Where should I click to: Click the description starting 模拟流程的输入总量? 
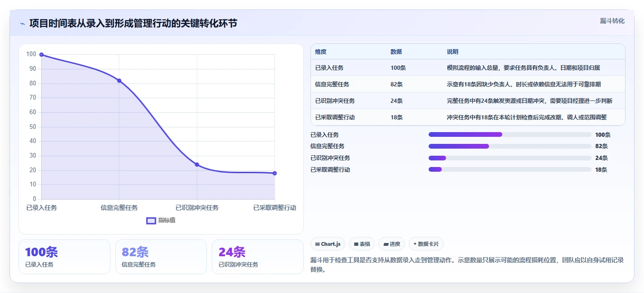pos(524,68)
